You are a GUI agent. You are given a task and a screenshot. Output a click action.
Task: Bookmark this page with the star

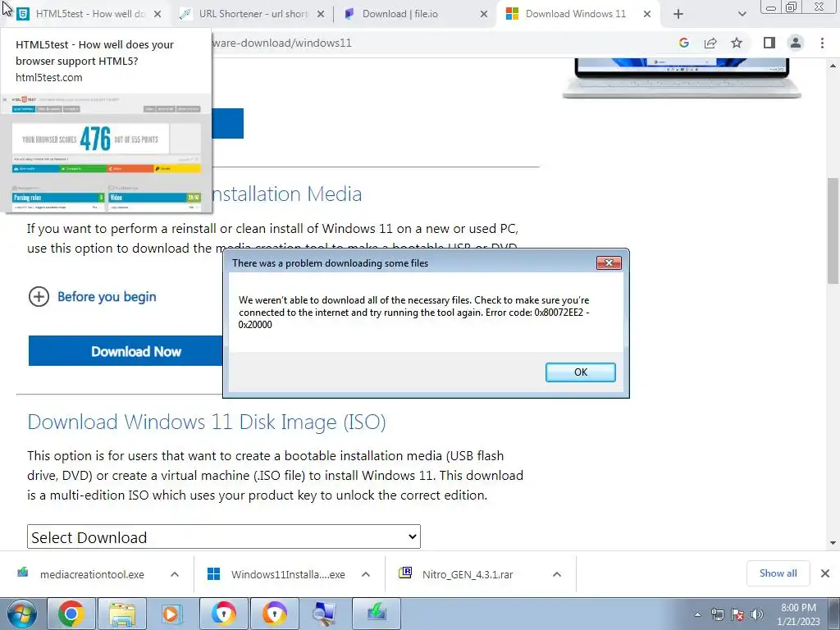(737, 43)
